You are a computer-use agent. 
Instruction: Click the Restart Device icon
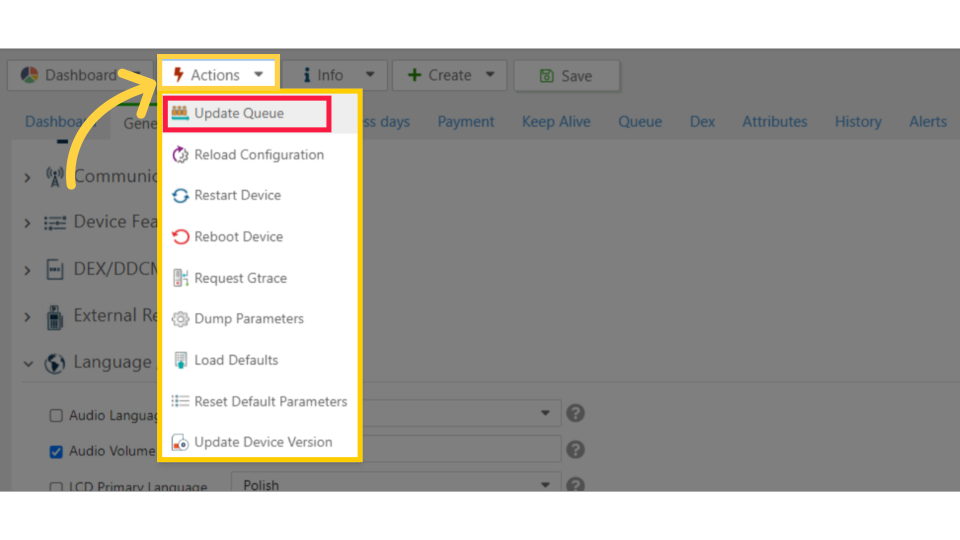click(180, 196)
